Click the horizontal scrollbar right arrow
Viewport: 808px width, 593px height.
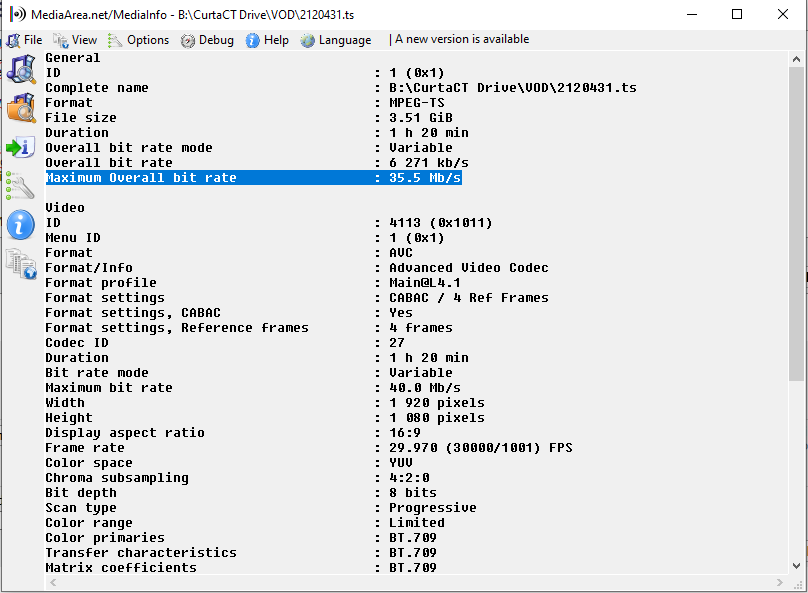click(780, 582)
